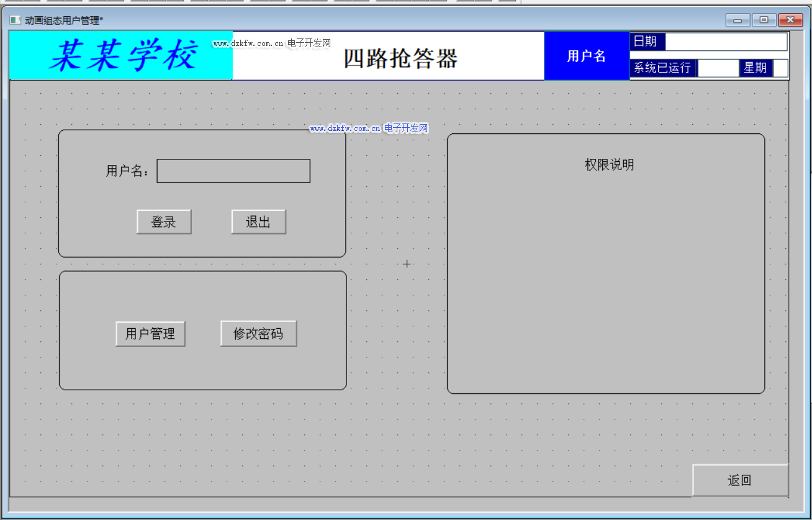This screenshot has width=812, height=520.
Task: Click the 登录 button
Action: pyautogui.click(x=164, y=222)
